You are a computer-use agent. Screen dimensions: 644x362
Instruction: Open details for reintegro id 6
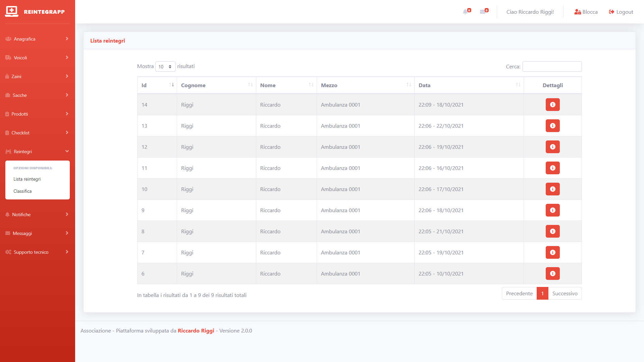553,274
